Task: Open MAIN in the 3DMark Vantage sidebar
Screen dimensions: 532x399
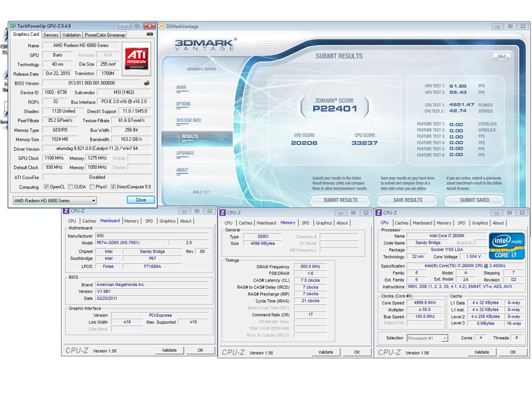Action: 181,87
